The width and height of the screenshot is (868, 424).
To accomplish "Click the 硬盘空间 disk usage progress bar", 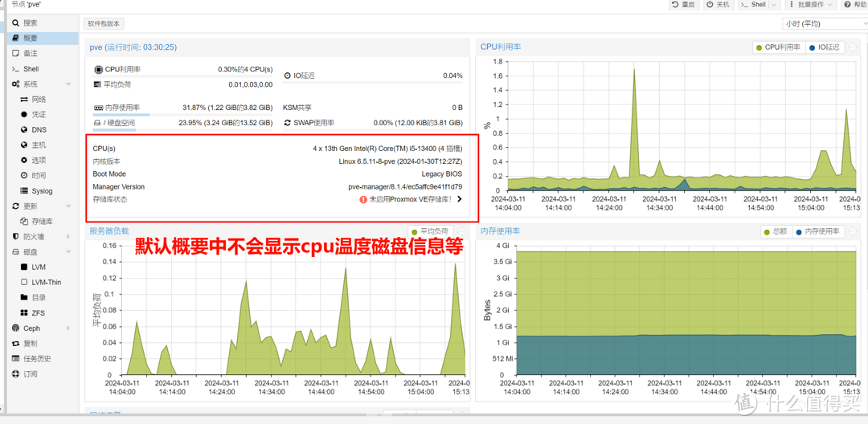I will coord(182,130).
